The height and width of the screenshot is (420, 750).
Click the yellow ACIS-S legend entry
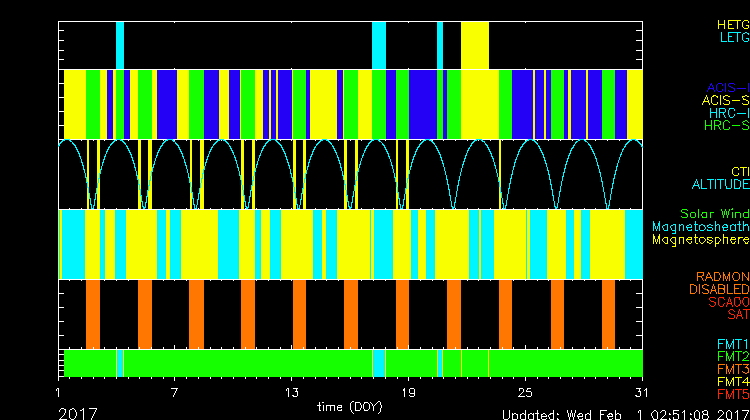(725, 100)
